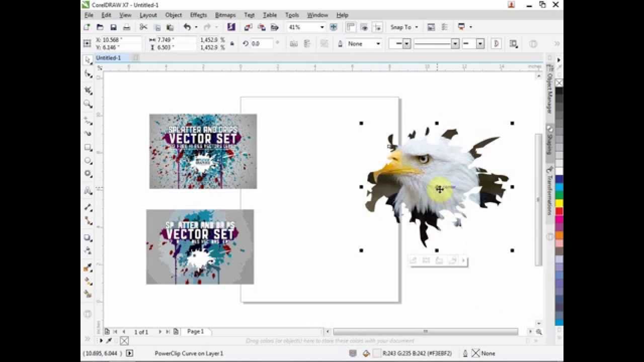Pick the yellow swatch in the palette
The height and width of the screenshot is (362, 644).
point(559,203)
